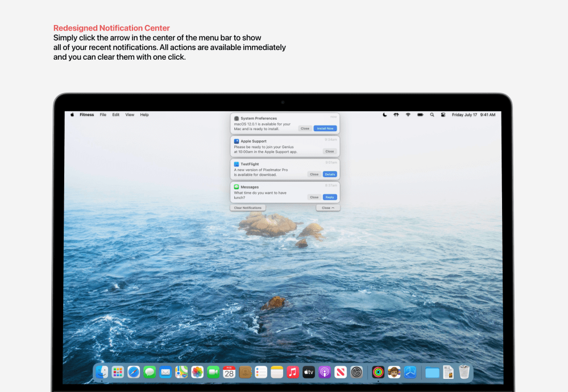
Task: Open the Wi-Fi status menu
Action: [408, 115]
